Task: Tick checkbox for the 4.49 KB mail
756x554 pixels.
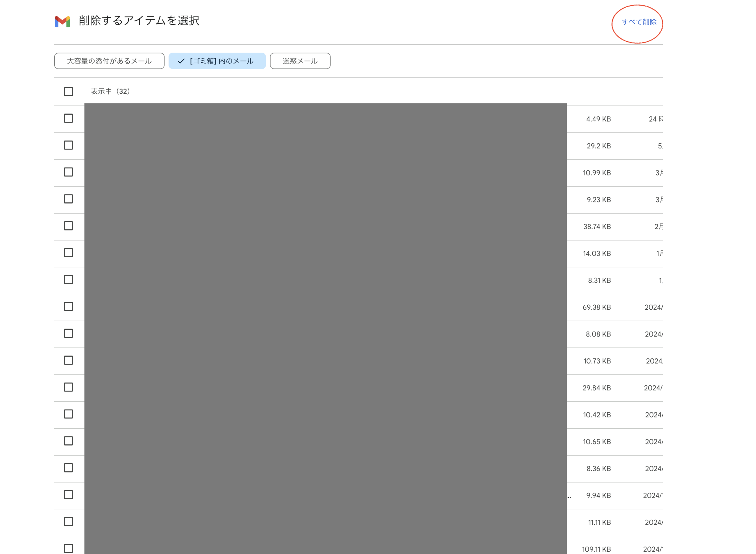Action: point(68,118)
